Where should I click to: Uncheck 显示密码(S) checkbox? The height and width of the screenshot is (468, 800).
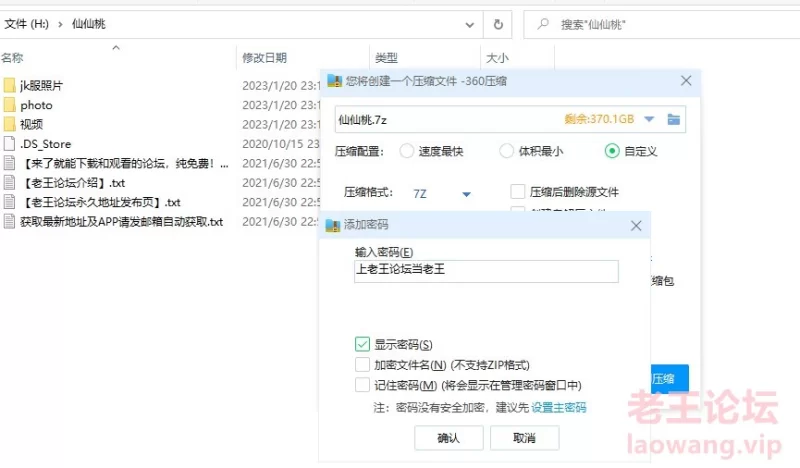click(x=362, y=344)
